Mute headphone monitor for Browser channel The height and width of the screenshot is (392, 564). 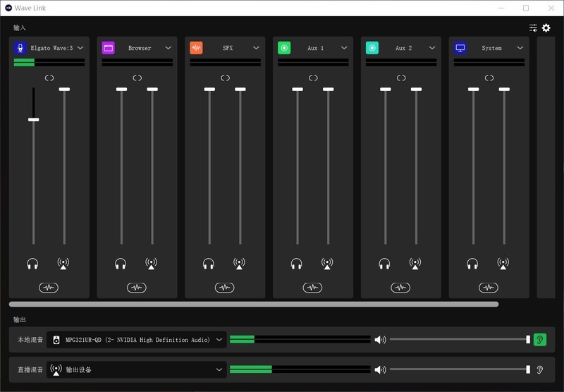[121, 264]
